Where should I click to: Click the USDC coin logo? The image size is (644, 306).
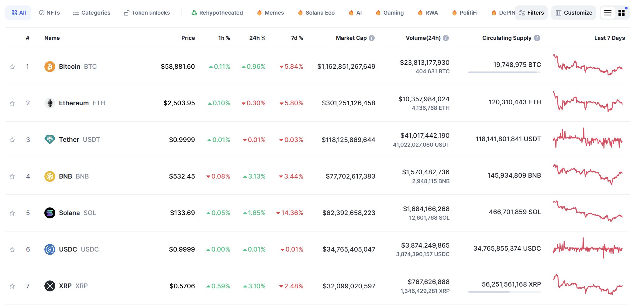click(x=50, y=249)
